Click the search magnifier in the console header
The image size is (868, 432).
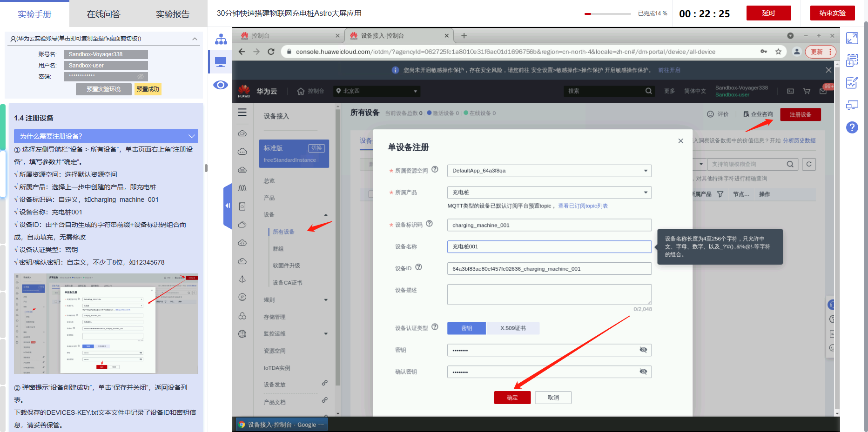[x=648, y=91]
